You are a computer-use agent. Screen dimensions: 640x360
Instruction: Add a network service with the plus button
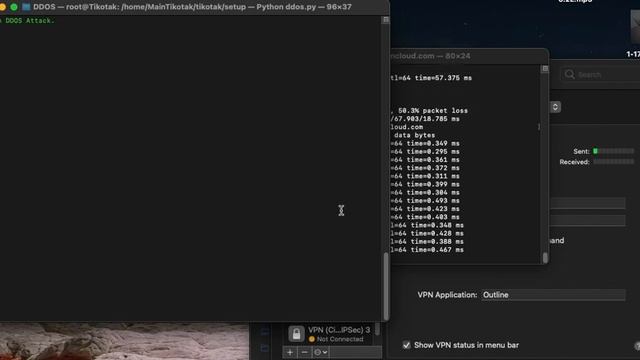tap(290, 352)
